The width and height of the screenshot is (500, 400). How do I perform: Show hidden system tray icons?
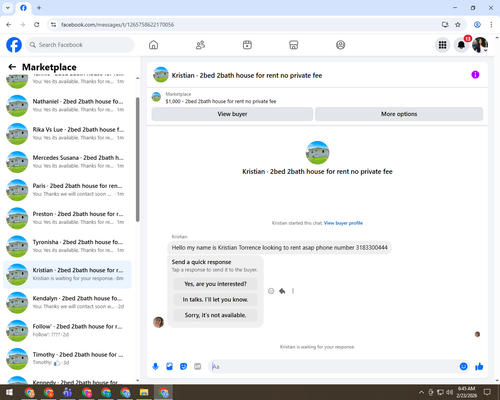(x=421, y=392)
